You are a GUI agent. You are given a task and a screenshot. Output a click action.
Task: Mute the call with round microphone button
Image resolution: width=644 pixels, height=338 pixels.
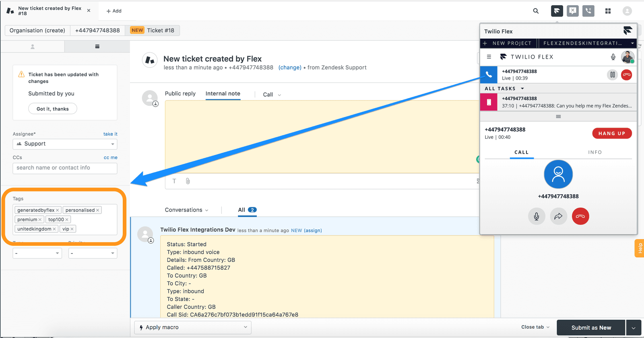[x=537, y=216]
